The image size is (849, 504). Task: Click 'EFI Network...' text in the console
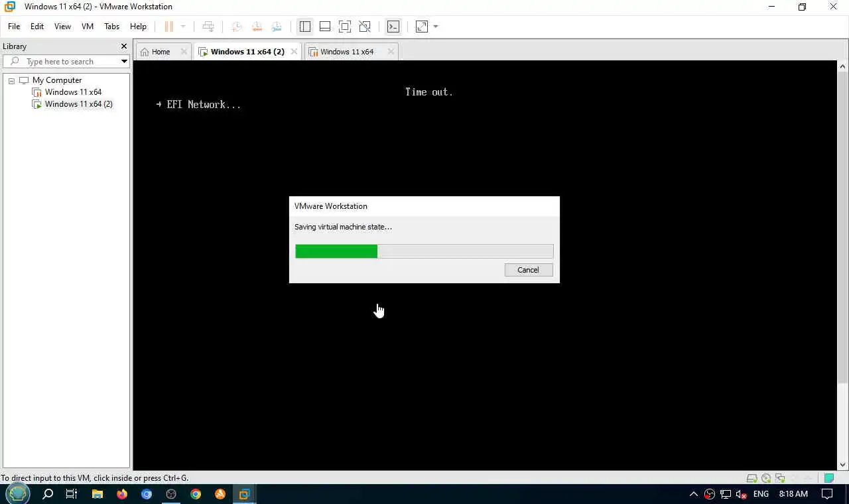pyautogui.click(x=204, y=105)
